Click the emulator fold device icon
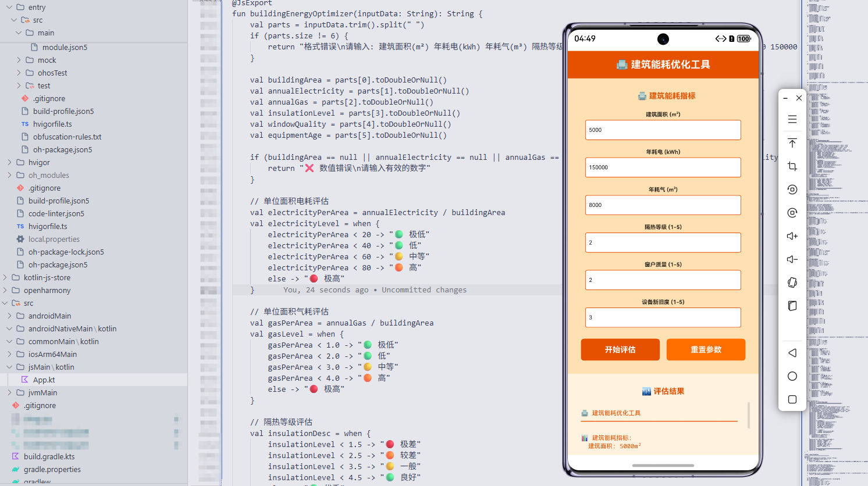Screen dimensions: 868x486 pyautogui.click(x=792, y=306)
